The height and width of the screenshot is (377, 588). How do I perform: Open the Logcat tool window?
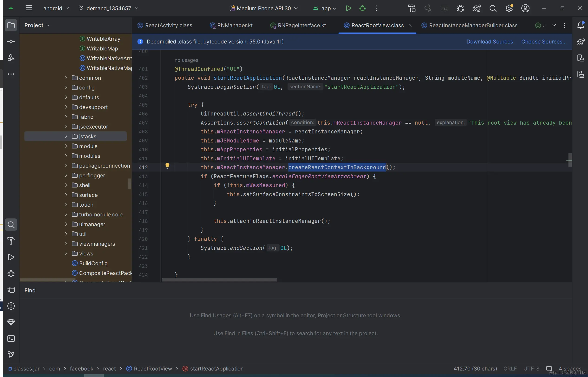[x=11, y=290]
